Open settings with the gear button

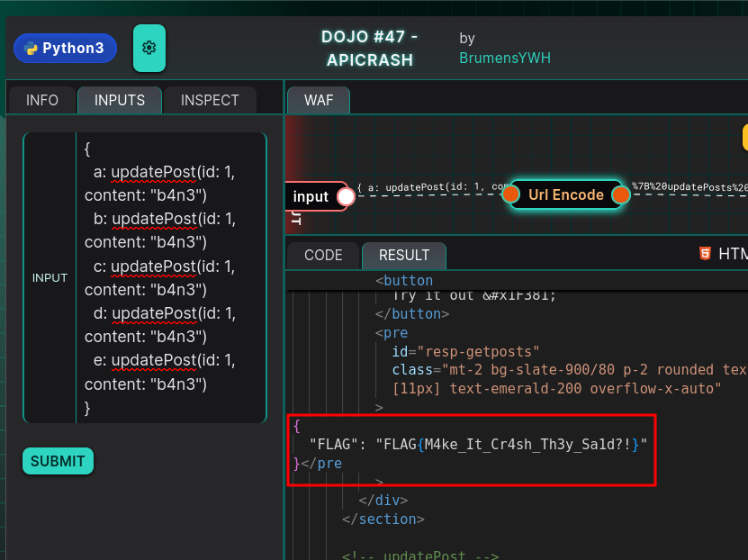click(x=149, y=48)
